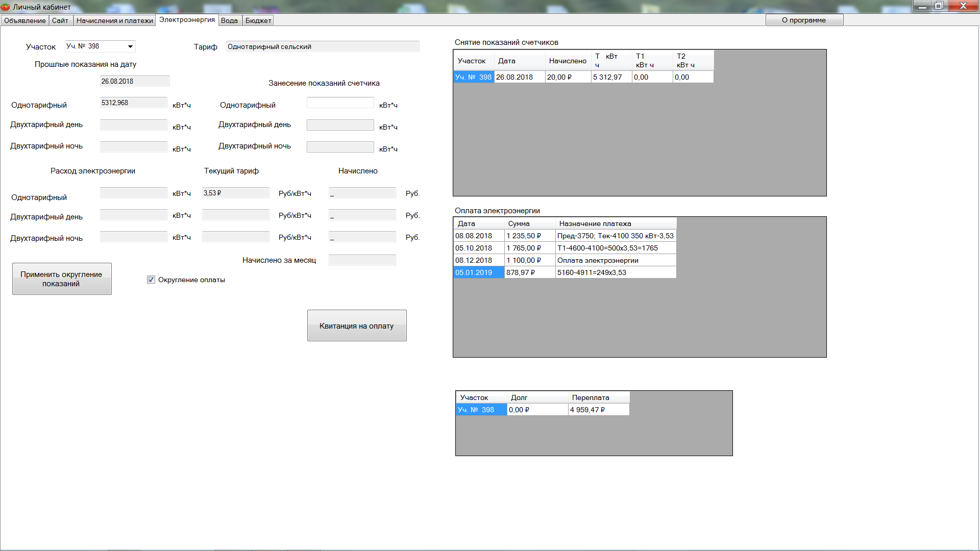The height and width of the screenshot is (551, 980).
Task: Click the Сумма column header
Action: [529, 223]
